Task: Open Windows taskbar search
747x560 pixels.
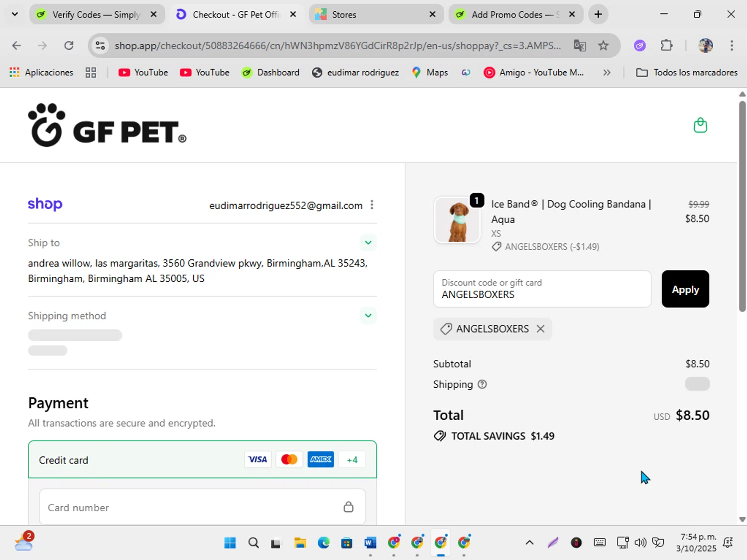Action: pos(253,543)
